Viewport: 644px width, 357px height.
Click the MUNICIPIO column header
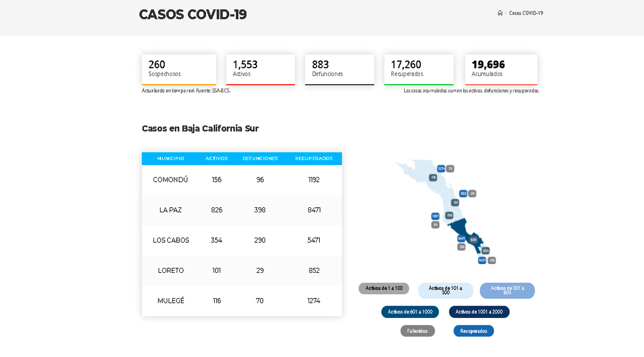pos(171,159)
